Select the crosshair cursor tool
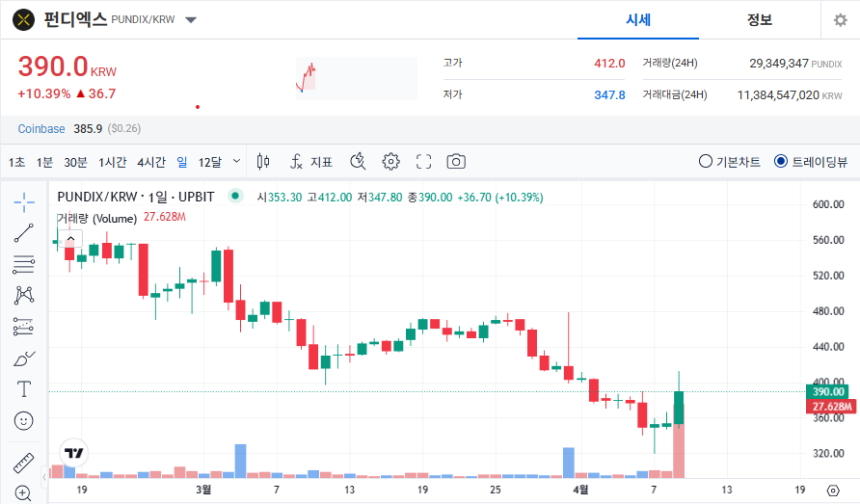This screenshot has width=860, height=504. coord(23,202)
